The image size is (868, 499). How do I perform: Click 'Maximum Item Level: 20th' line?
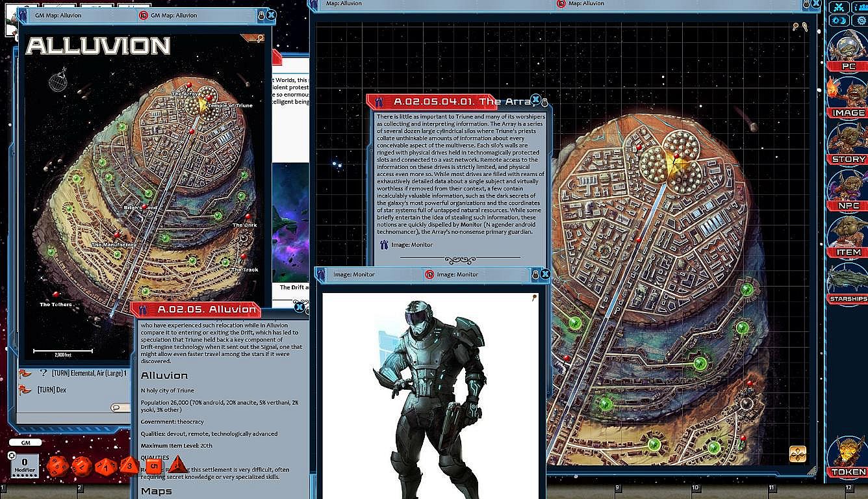click(x=177, y=446)
